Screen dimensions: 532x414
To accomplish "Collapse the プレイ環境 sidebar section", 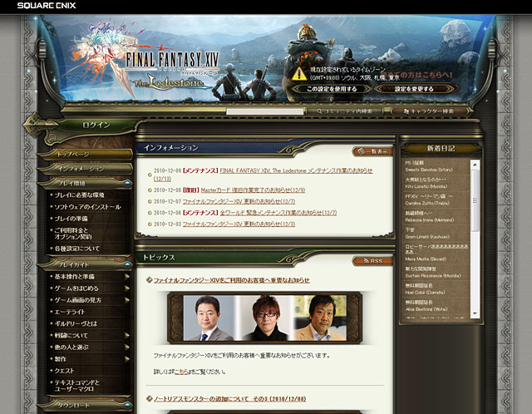I will coord(128,182).
